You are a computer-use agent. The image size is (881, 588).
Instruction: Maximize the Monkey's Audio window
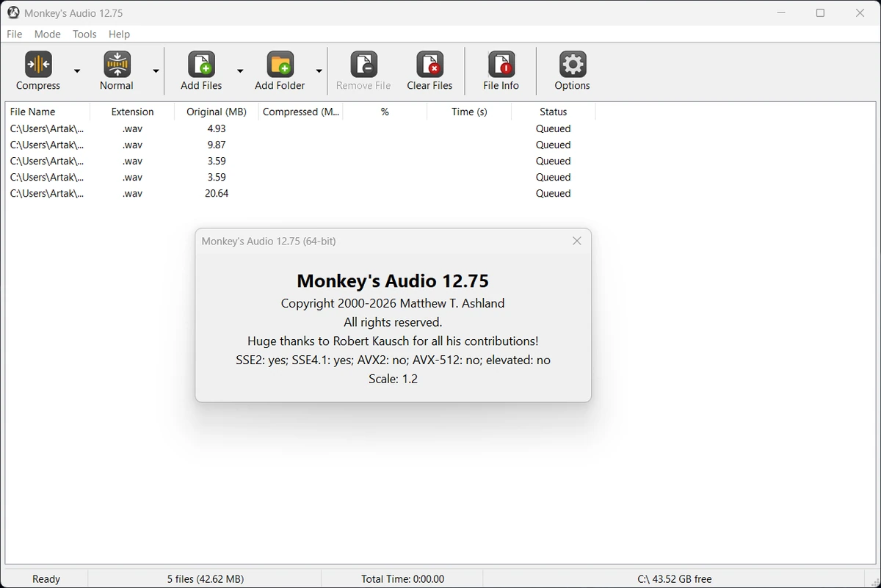(820, 12)
